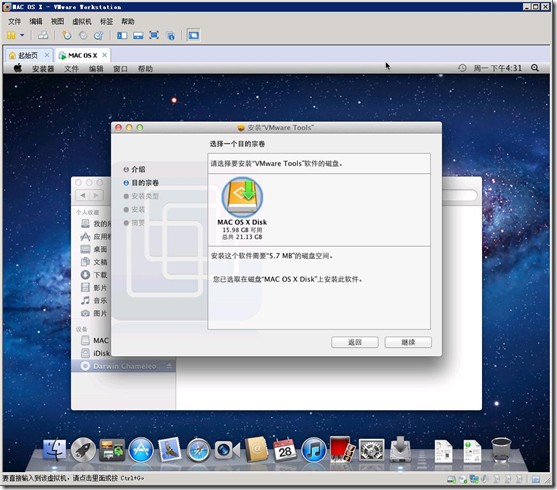Toggle the sidebar view icon

click(x=122, y=35)
